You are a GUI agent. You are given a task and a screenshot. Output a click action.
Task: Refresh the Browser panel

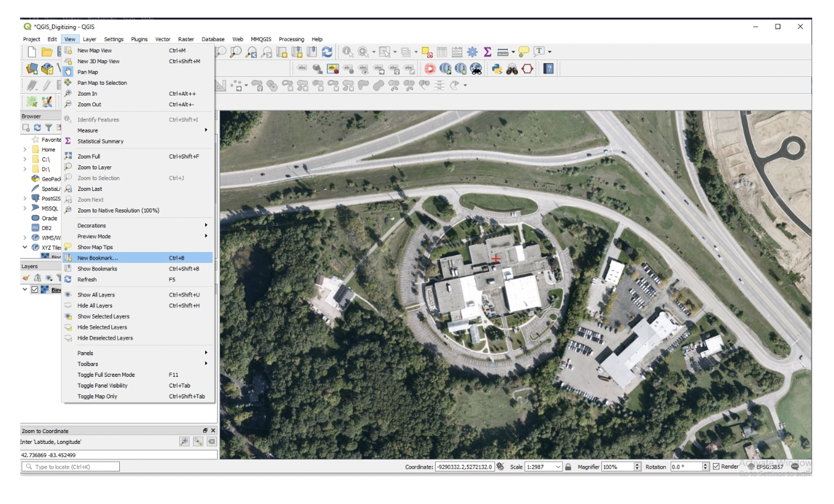pos(37,127)
